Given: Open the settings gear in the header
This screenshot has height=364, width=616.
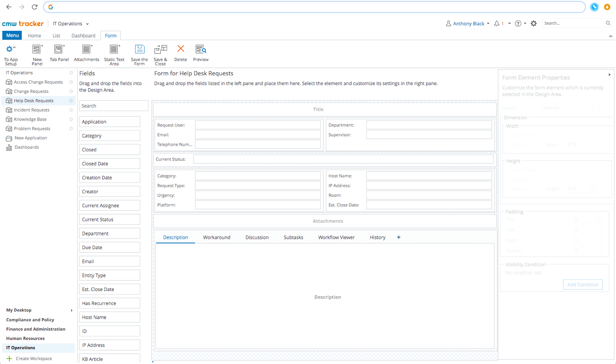Looking at the screenshot, I should (533, 23).
